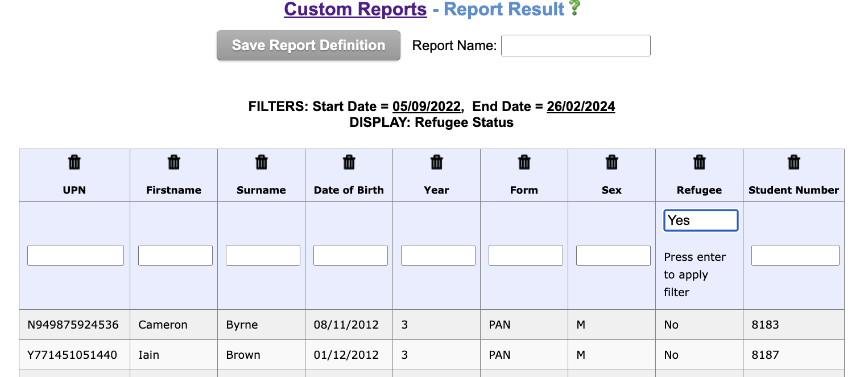Click the Student Number filter input
The height and width of the screenshot is (377, 868).
(795, 255)
